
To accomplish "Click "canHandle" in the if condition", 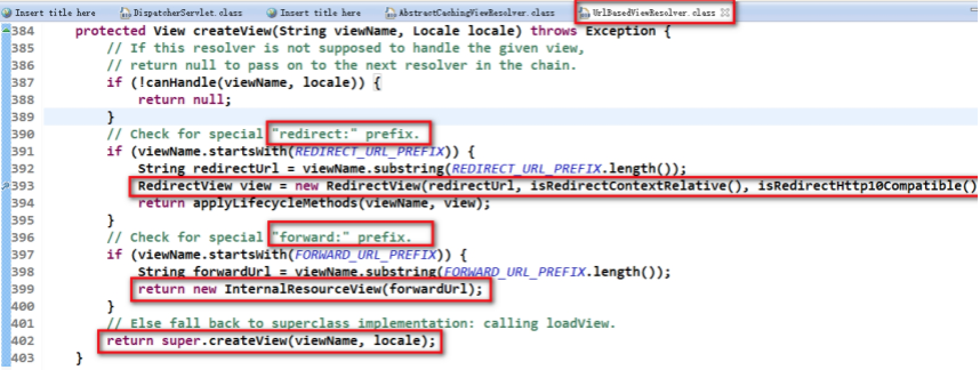I will (182, 82).
